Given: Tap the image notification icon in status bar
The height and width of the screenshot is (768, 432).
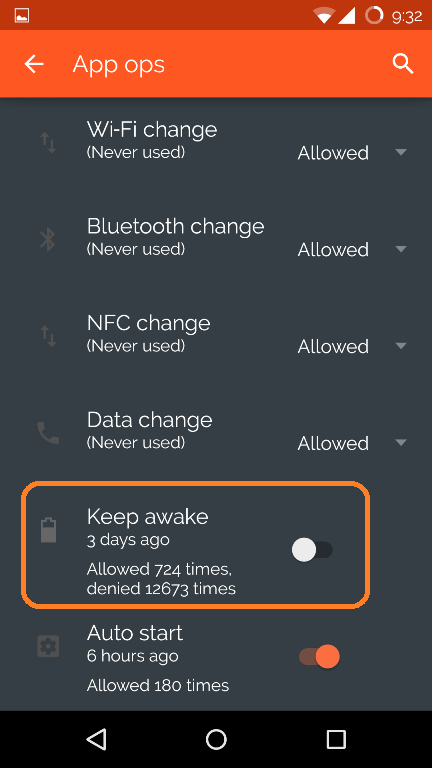Looking at the screenshot, I should 22,16.
